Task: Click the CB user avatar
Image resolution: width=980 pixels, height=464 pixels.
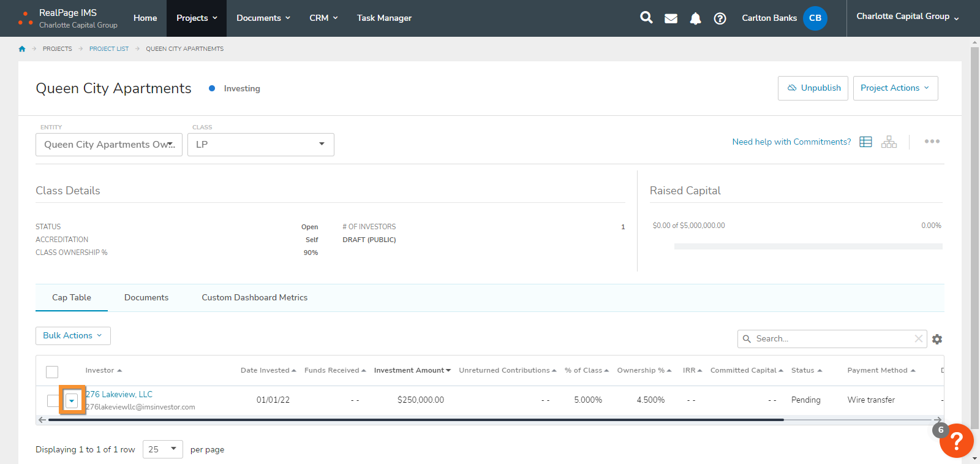Action: tap(815, 18)
